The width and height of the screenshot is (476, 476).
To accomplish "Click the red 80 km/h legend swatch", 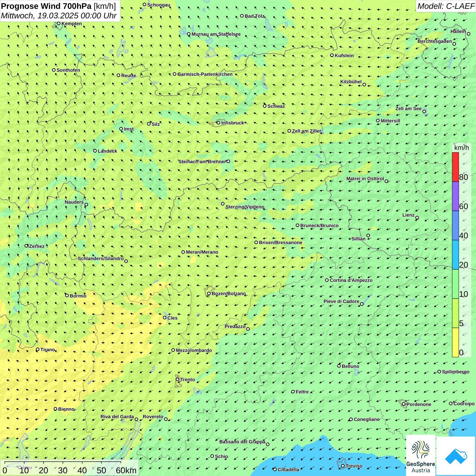I will pyautogui.click(x=455, y=167).
